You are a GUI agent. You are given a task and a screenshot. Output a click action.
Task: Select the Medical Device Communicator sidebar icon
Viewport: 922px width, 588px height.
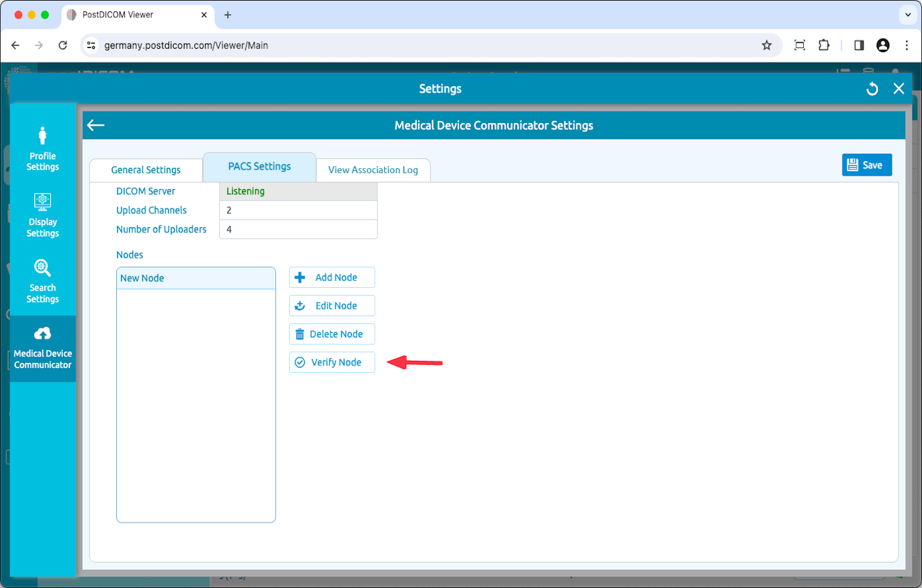click(x=42, y=347)
